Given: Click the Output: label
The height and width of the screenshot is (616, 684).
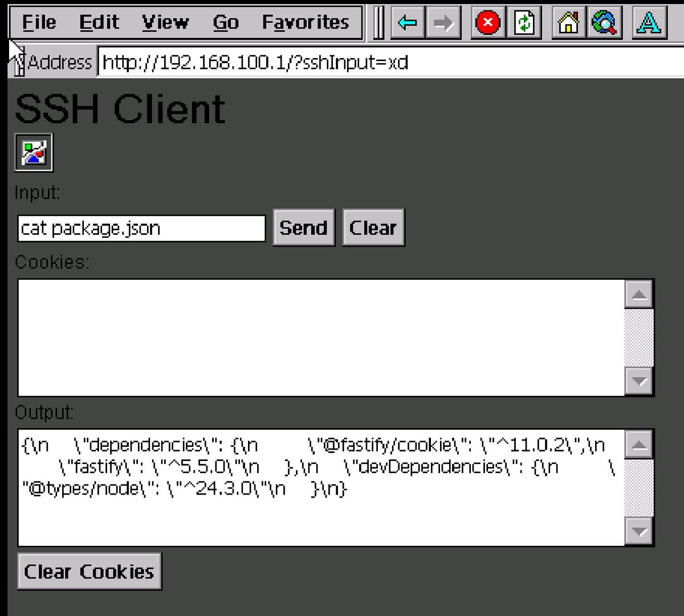Looking at the screenshot, I should coord(44,412).
